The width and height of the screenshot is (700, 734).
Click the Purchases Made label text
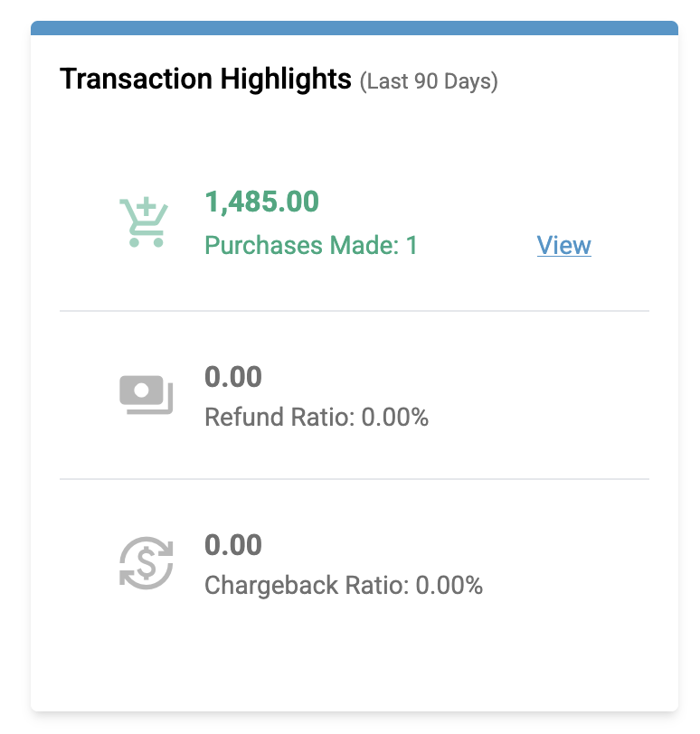pos(300,245)
